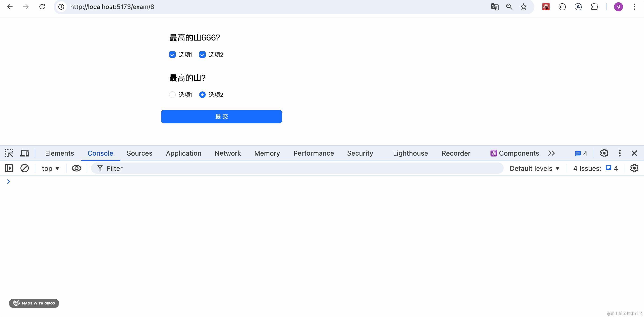
Task: Expand the Default levels dropdown
Action: [535, 168]
